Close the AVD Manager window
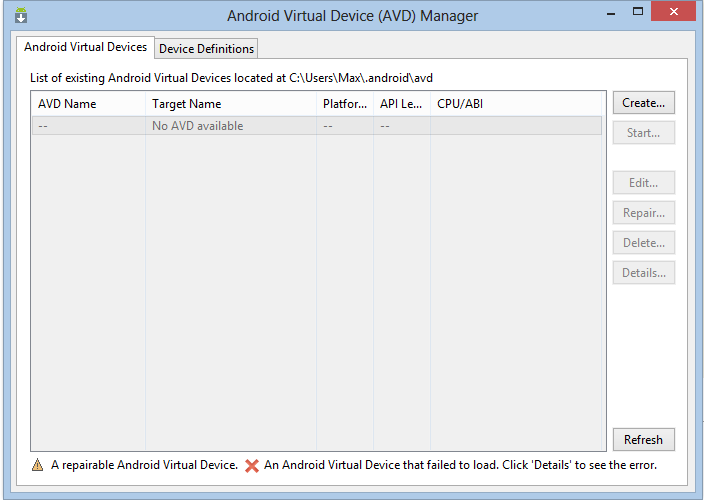704x500 pixels. click(x=673, y=12)
